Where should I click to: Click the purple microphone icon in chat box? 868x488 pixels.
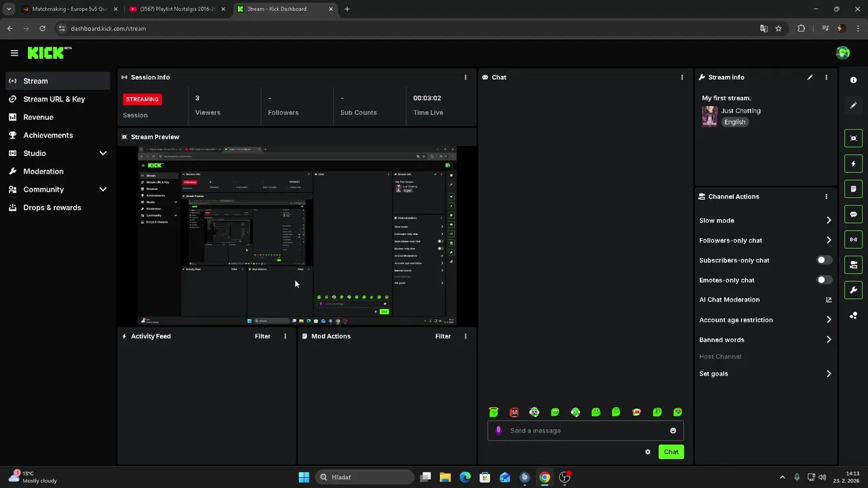coord(499,430)
